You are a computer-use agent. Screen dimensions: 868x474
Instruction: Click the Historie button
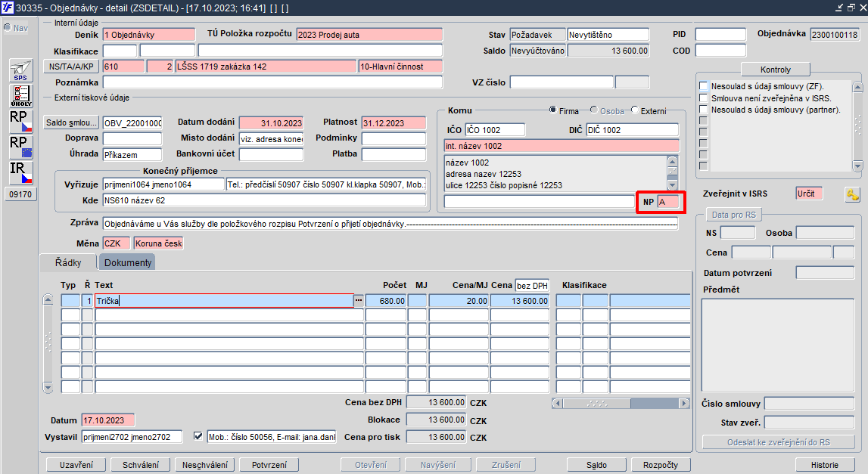pos(825,465)
